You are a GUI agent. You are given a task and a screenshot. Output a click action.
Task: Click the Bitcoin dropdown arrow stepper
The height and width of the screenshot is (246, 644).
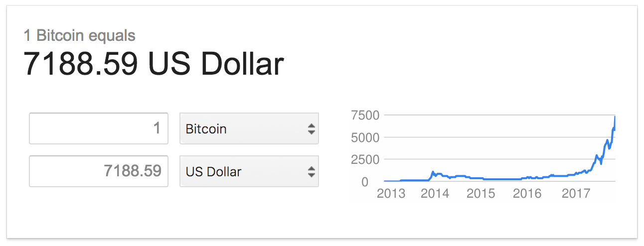point(311,129)
